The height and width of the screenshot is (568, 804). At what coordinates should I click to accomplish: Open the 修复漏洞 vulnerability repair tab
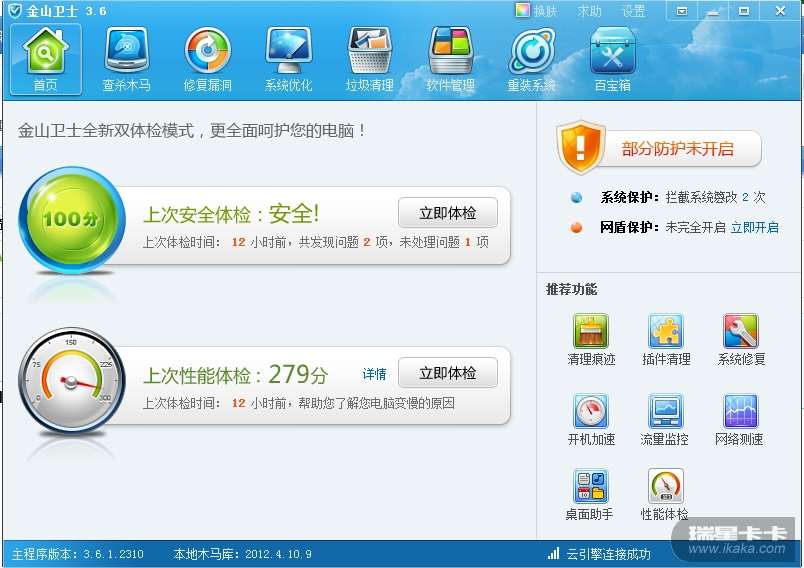[x=208, y=59]
